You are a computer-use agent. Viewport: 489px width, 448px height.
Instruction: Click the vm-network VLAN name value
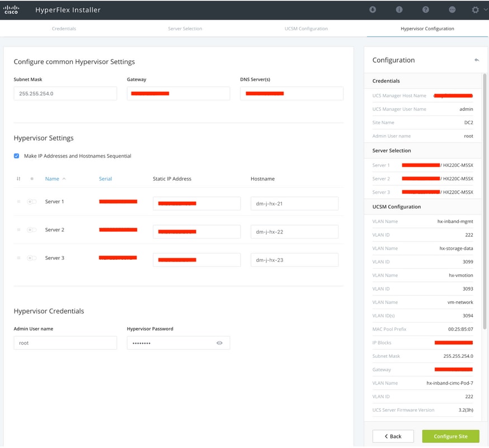point(460,302)
